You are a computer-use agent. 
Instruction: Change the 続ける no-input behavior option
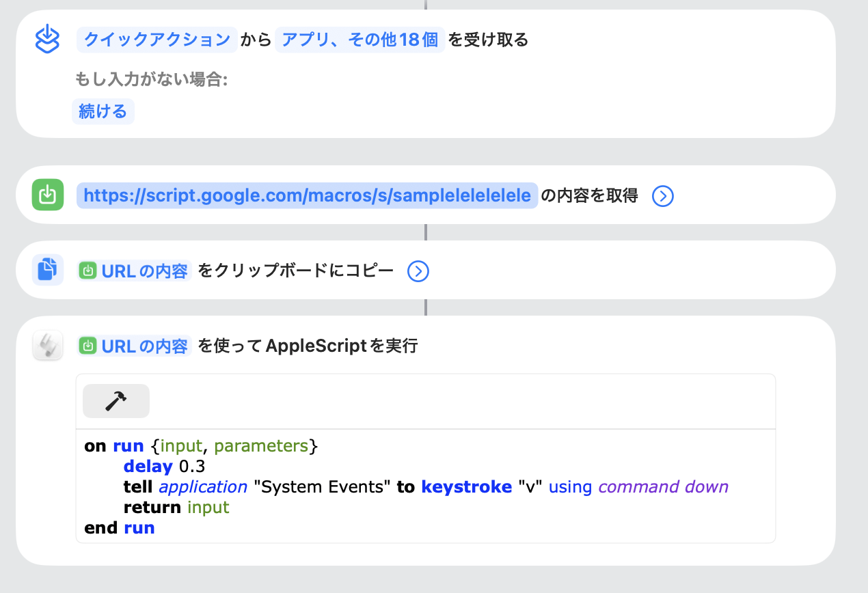103,111
